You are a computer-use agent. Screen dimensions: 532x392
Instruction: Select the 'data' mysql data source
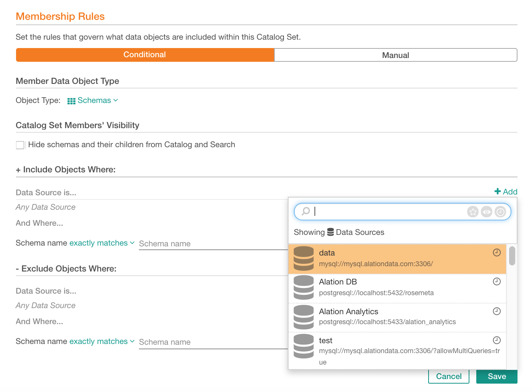[397, 259]
